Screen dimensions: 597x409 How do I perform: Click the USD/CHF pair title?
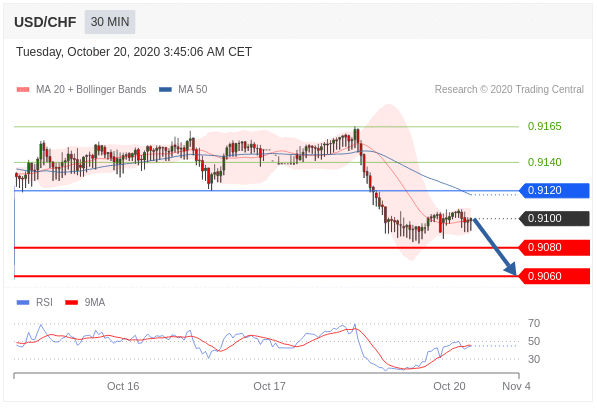coord(45,22)
